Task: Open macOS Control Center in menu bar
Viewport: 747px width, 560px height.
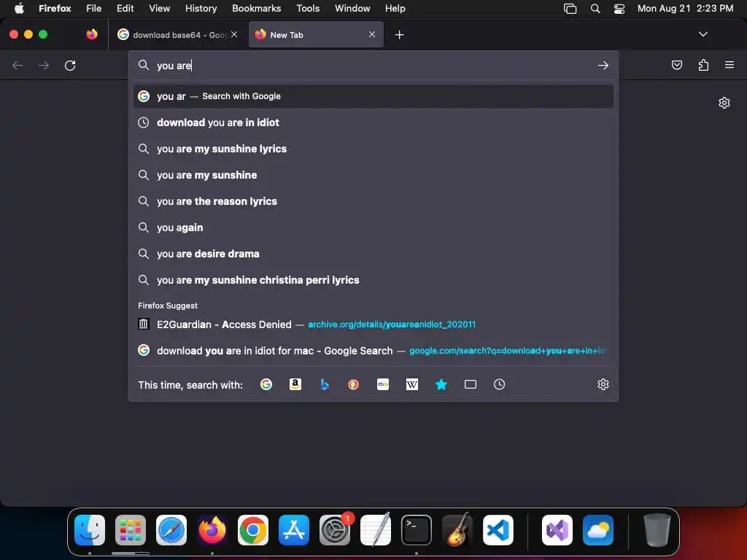Action: (x=619, y=8)
